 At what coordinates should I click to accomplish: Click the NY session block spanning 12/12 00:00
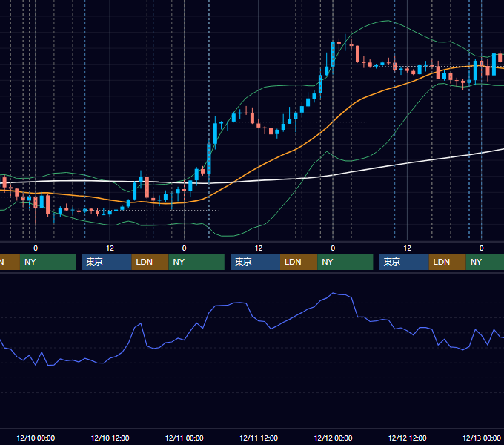[345, 262]
